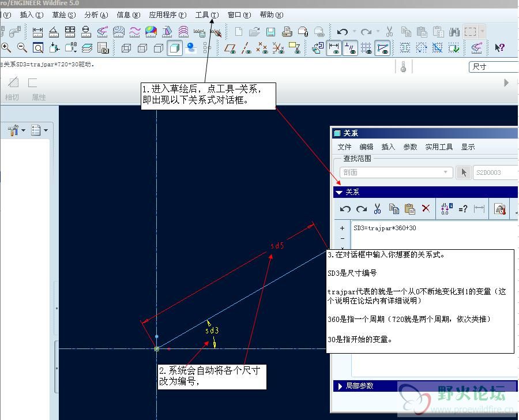Click the orient sketch plane icon
Viewport: 519px width, 420px height.
tap(317, 48)
